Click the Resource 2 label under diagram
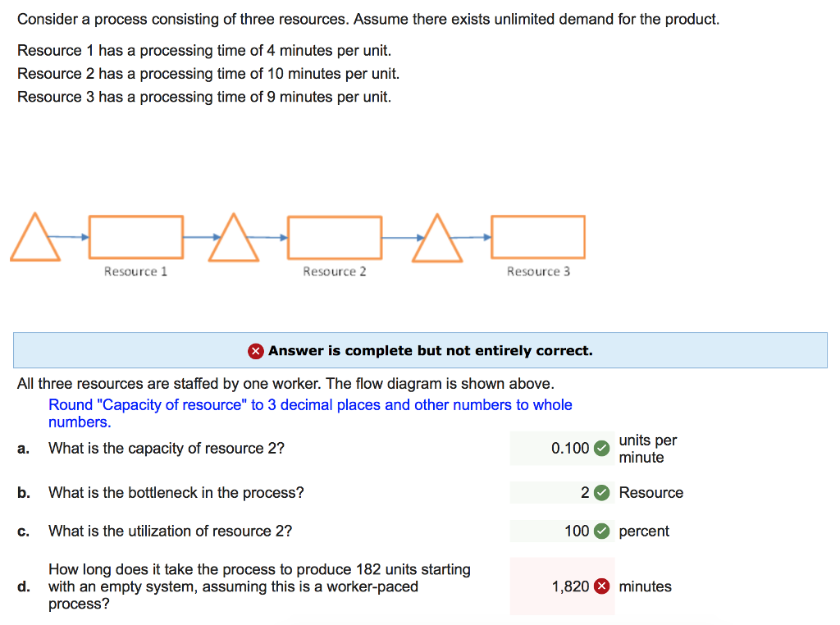The image size is (840, 625). tap(335, 271)
